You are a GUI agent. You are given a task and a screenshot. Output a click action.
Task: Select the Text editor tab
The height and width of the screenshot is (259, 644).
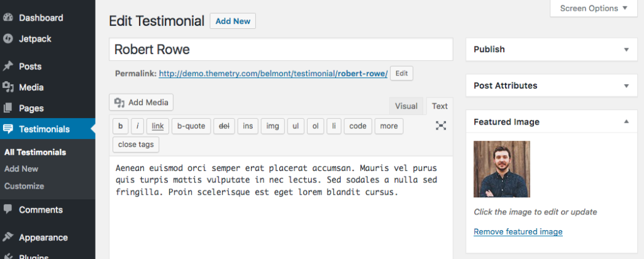[x=440, y=106]
